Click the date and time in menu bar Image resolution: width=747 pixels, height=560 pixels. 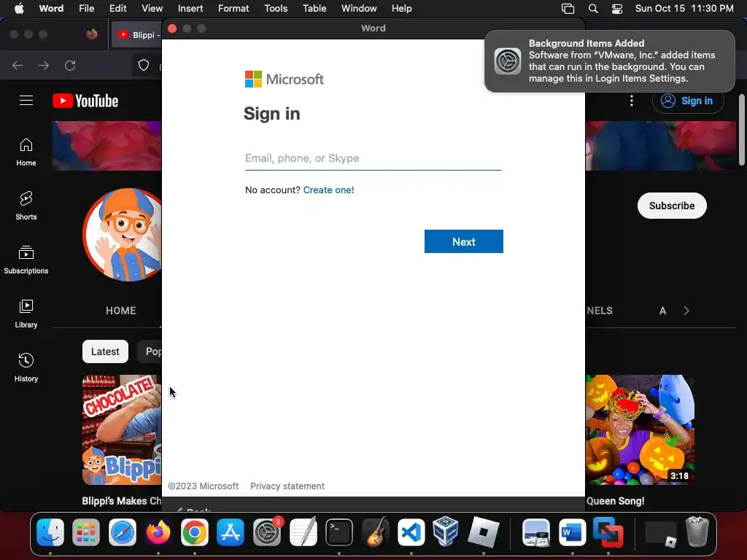point(684,9)
